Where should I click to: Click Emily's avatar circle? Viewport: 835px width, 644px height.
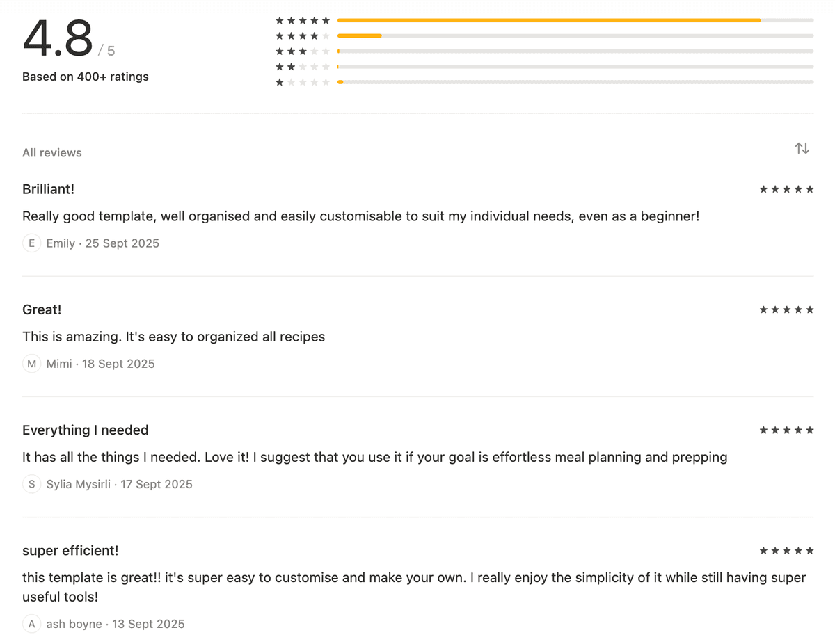tap(31, 243)
